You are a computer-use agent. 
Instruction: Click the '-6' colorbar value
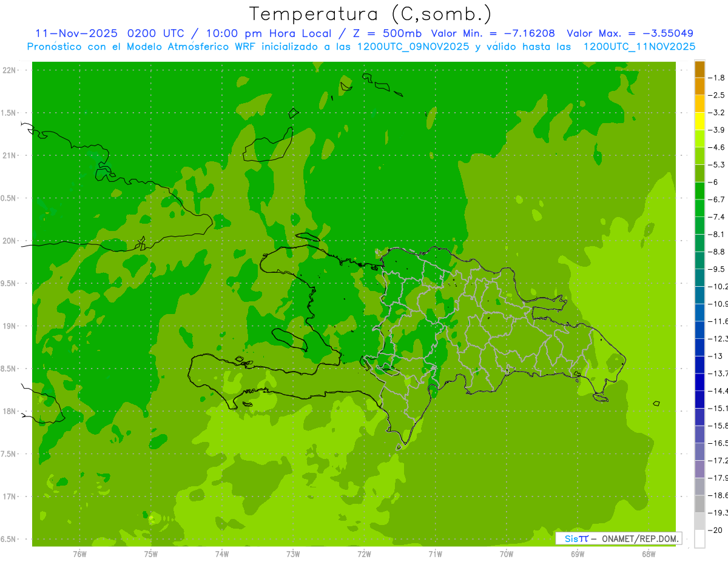pyautogui.click(x=713, y=182)
